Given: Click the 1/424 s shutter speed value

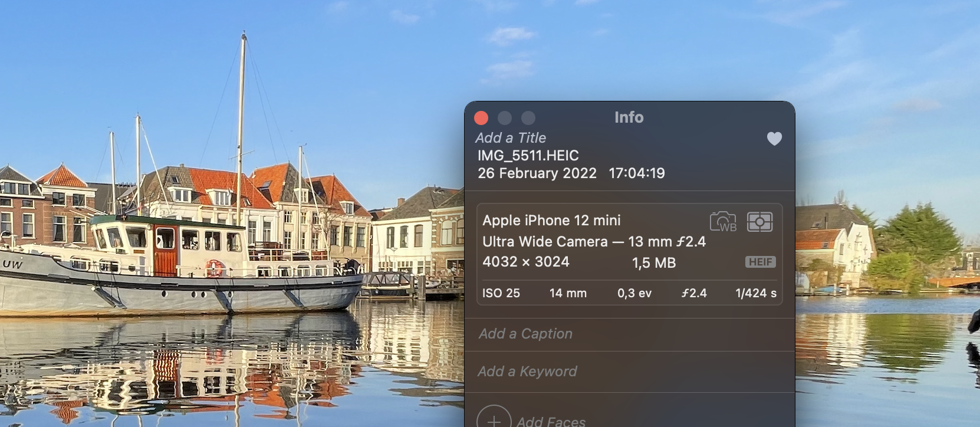Looking at the screenshot, I should 755,293.
